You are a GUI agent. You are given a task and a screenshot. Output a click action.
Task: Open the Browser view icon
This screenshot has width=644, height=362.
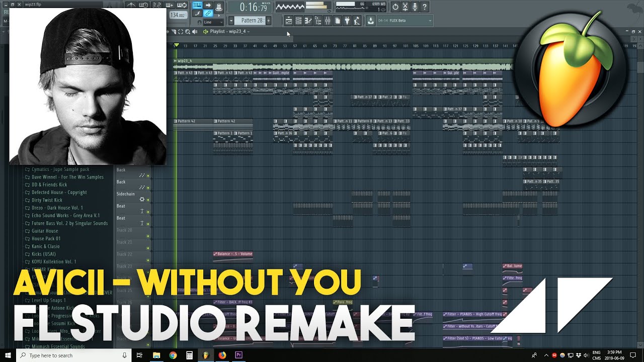(318, 21)
